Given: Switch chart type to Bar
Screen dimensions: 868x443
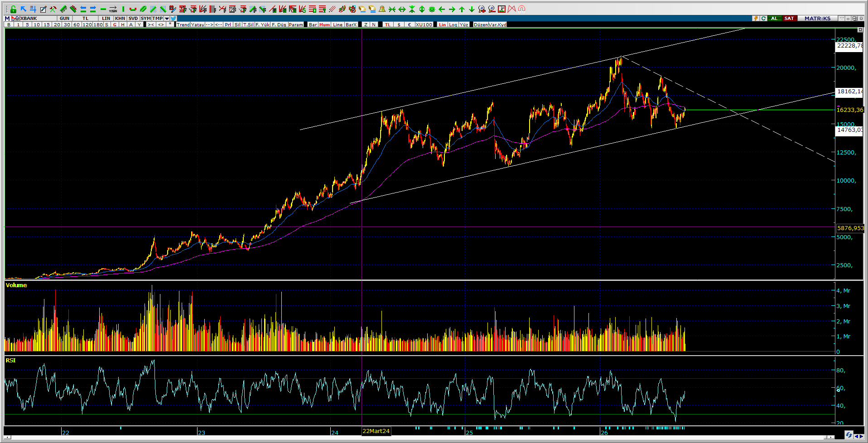Looking at the screenshot, I should pyautogui.click(x=313, y=24).
